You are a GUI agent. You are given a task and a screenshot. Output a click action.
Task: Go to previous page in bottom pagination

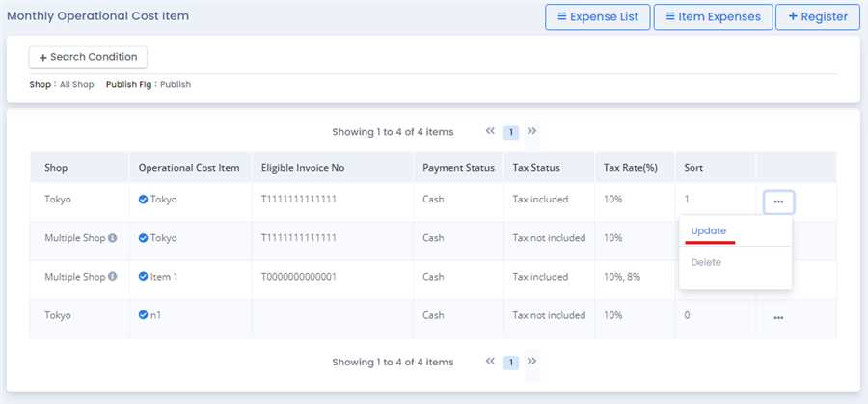tap(490, 362)
